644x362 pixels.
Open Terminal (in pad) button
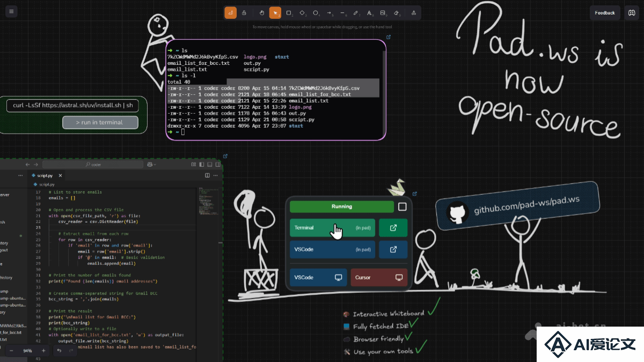click(x=332, y=227)
